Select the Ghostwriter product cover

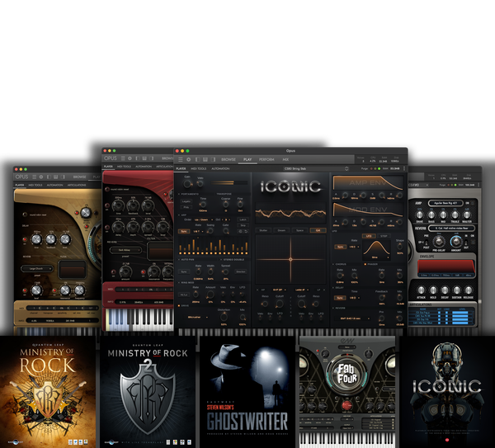coord(247,392)
